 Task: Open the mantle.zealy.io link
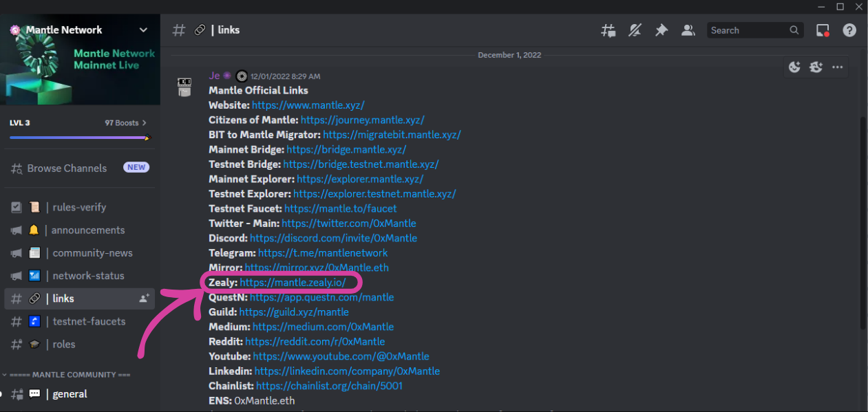(293, 283)
